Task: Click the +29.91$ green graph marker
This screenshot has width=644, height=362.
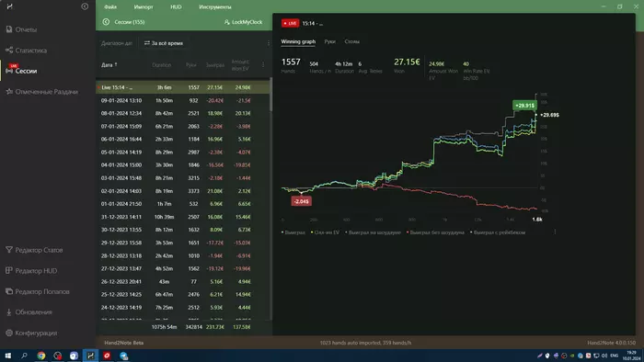Action: (x=524, y=106)
